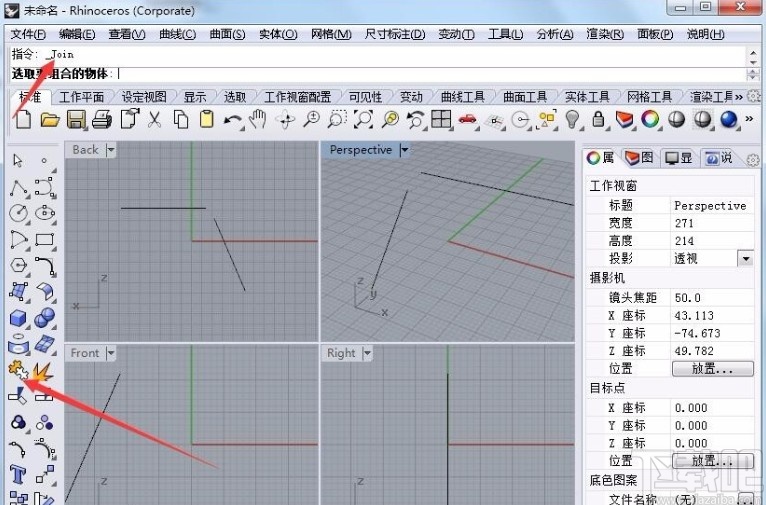The width and height of the screenshot is (766, 505).
Task: Open the help panel tab 说
Action: 719,158
